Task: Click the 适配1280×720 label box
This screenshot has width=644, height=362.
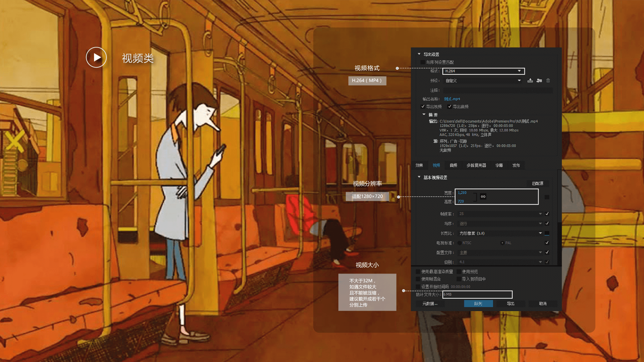Action: [x=367, y=197]
